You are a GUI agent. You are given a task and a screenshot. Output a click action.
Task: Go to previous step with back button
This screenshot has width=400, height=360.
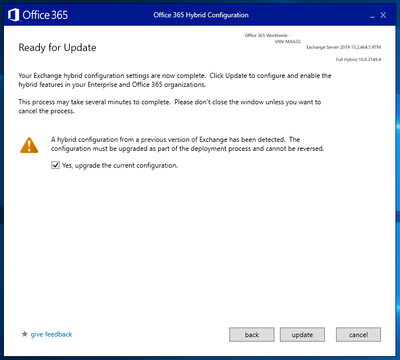pyautogui.click(x=252, y=335)
